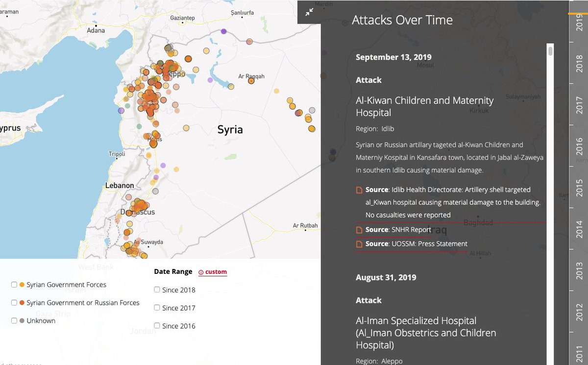Click the Adana city label on map
The image size is (588, 365).
pos(96,30)
